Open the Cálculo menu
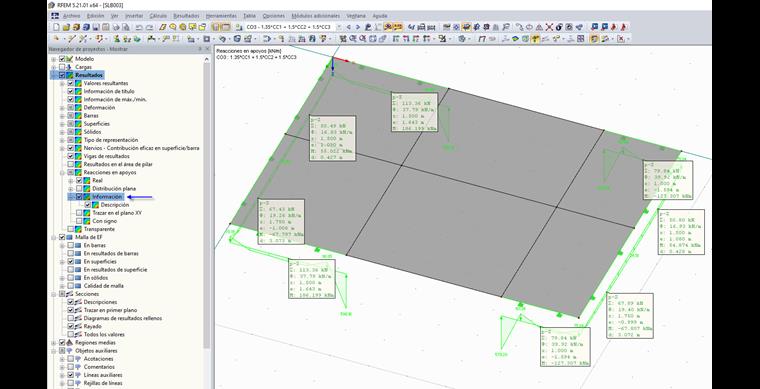Viewport: 760px width, 389px height. (158, 16)
